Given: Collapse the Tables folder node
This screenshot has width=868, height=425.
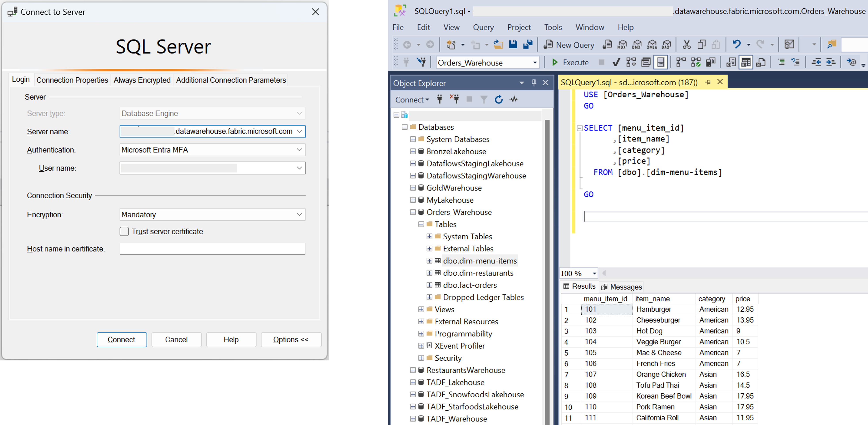Looking at the screenshot, I should click(421, 224).
